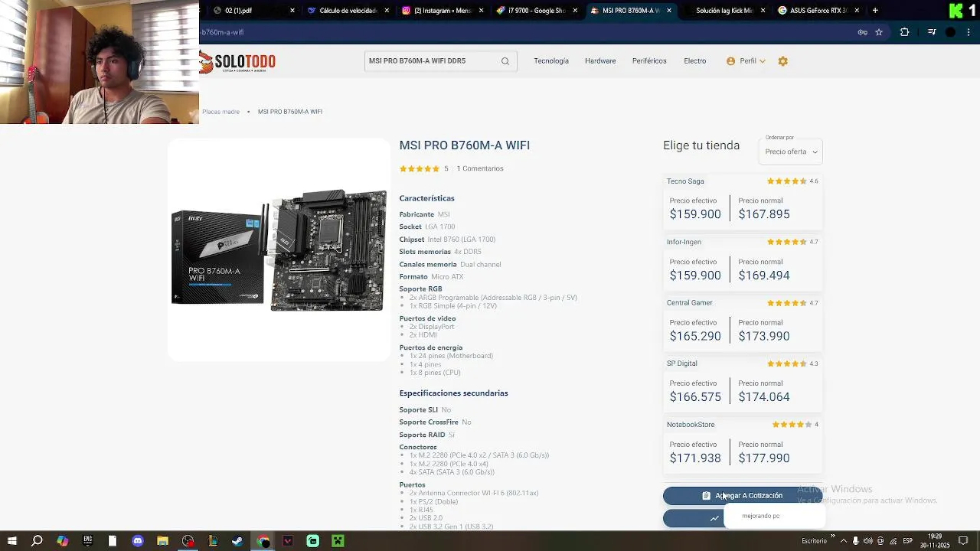
Task: Click the taskbar clock 19:29
Action: (x=935, y=536)
